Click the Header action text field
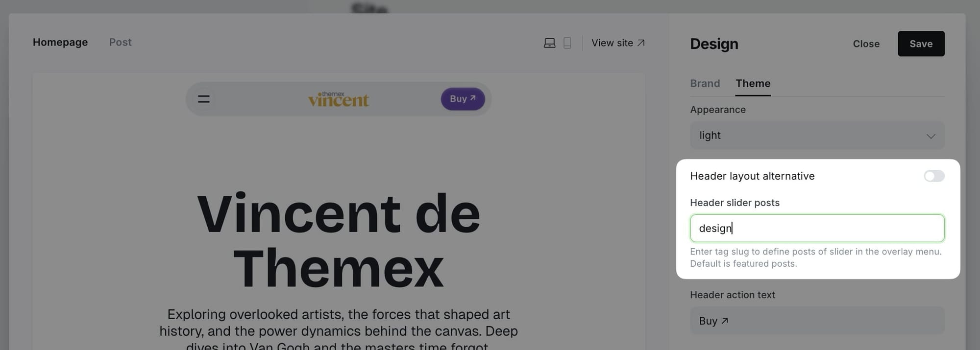Viewport: 980px width, 350px height. (x=817, y=321)
